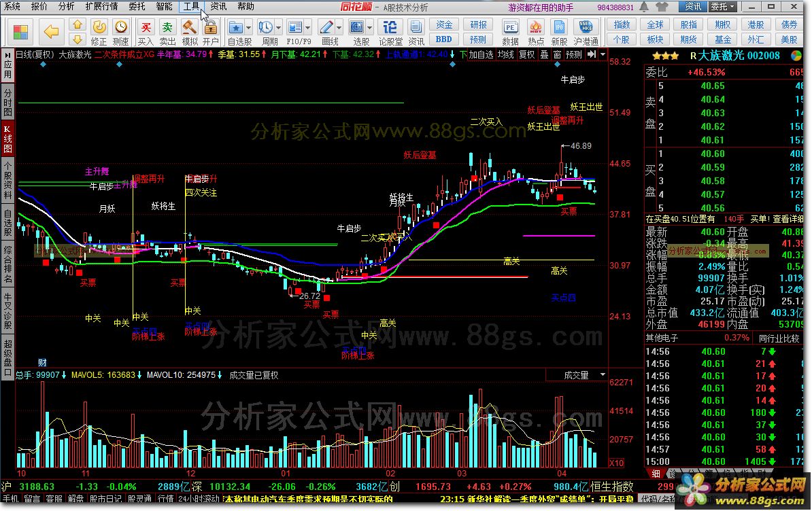The image size is (812, 511).
Task: Expand the 周期 dropdown arrow
Action: (279, 27)
